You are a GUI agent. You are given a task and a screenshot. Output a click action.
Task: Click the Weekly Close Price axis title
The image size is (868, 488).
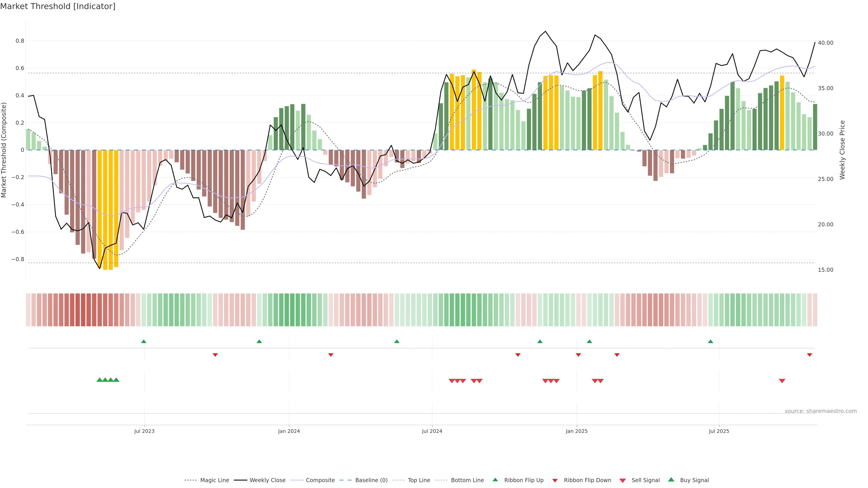pyautogui.click(x=842, y=150)
